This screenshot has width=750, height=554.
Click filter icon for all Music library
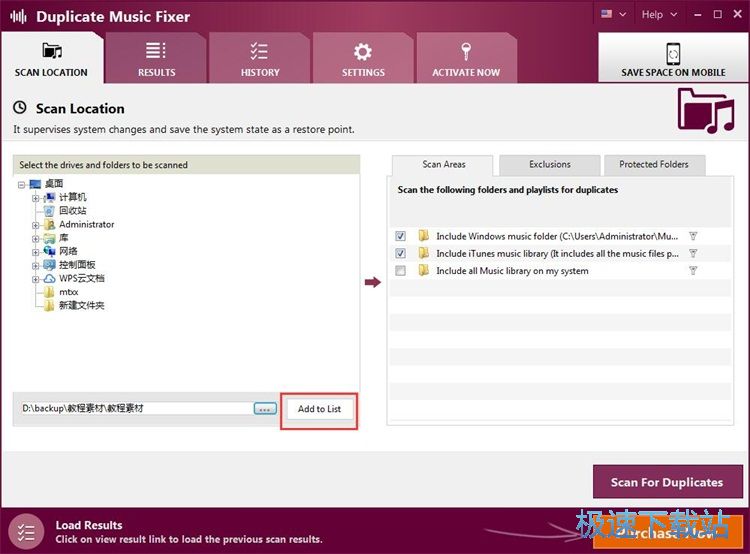click(693, 271)
